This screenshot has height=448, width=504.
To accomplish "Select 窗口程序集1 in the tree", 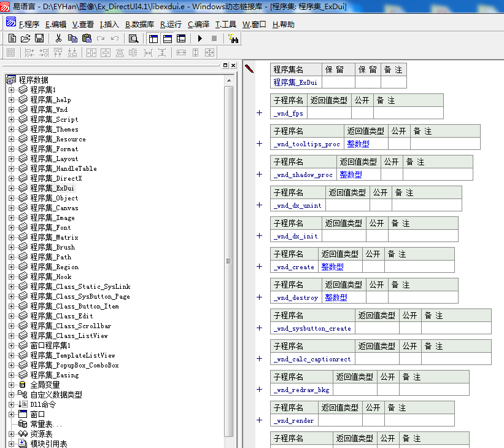I will pyautogui.click(x=50, y=345).
